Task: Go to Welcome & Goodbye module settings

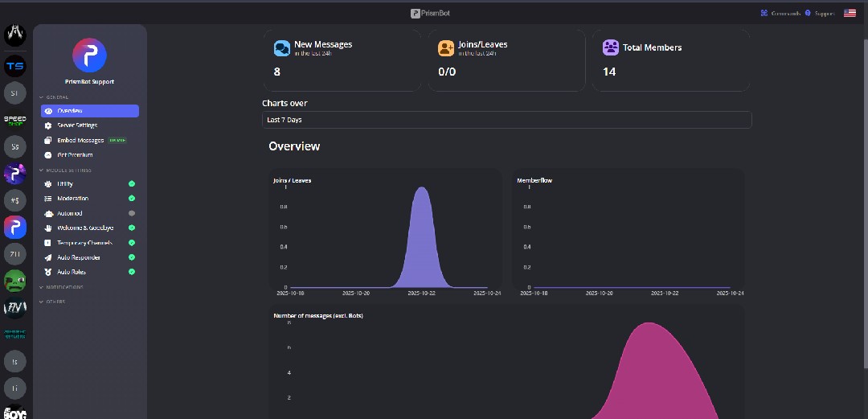Action: 85,228
